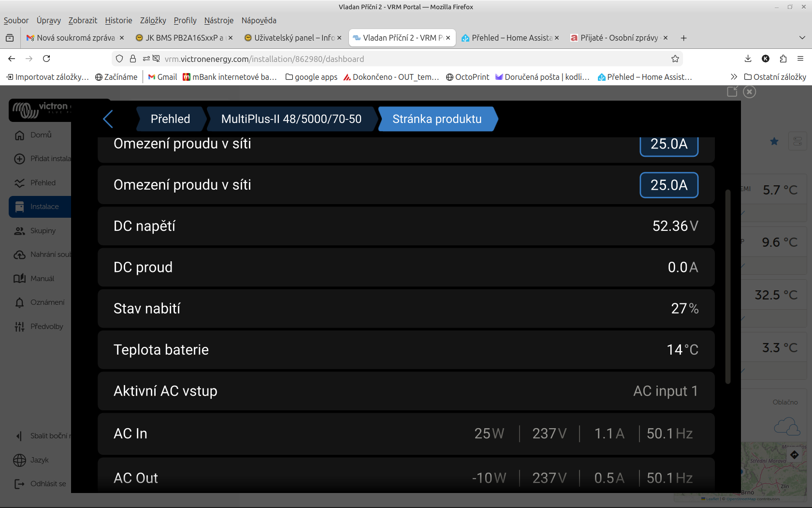The height and width of the screenshot is (508, 812).
Task: Open Skupiny in the VRM sidebar
Action: pyautogui.click(x=35, y=231)
